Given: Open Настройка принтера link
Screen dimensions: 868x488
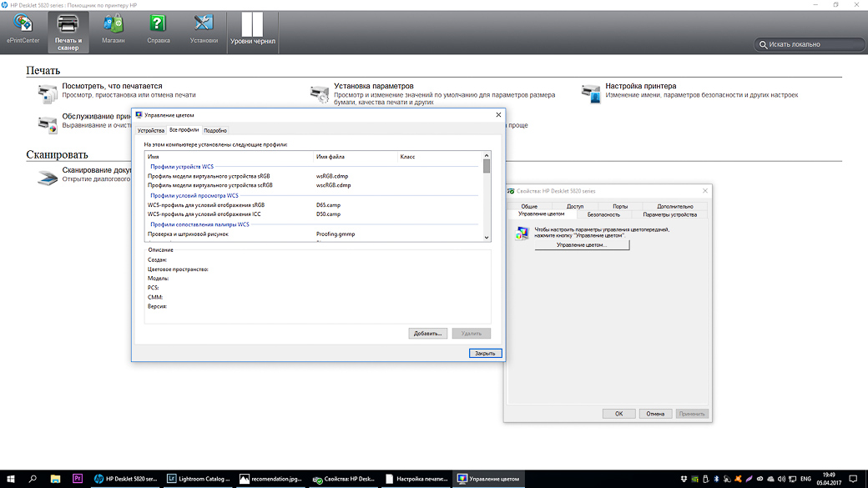Looking at the screenshot, I should pos(640,86).
